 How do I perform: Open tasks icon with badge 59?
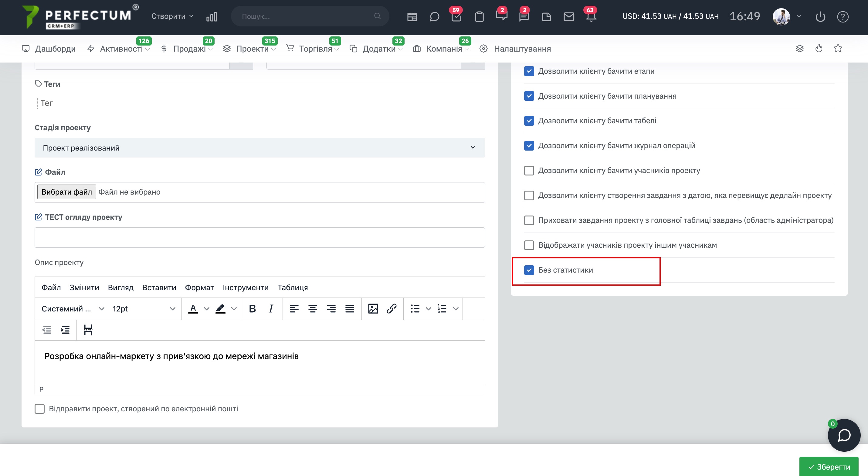pos(456,16)
